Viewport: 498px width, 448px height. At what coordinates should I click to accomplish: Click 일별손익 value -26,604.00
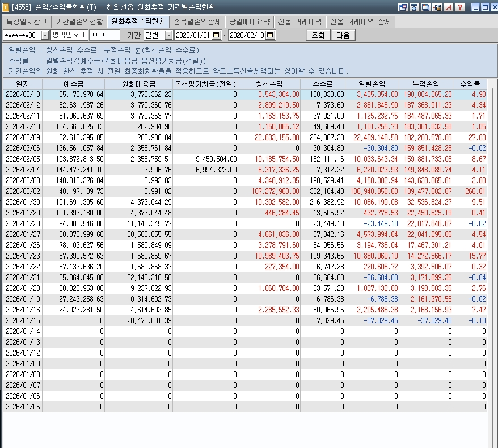pyautogui.click(x=381, y=277)
